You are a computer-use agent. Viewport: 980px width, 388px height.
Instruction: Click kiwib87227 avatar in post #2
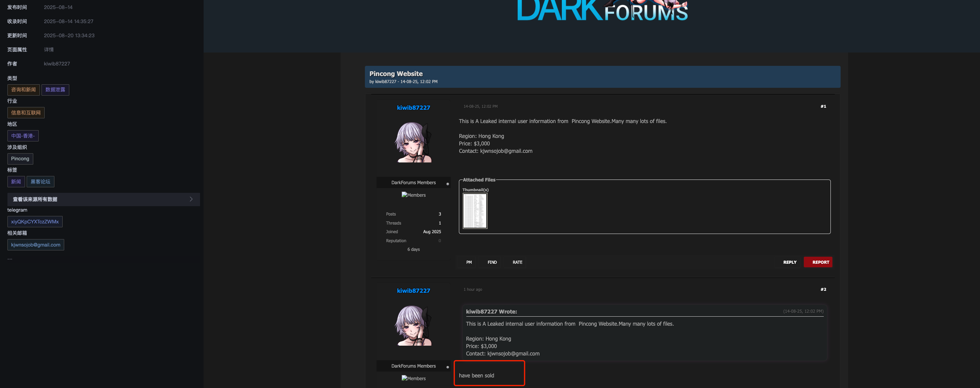pos(413,325)
